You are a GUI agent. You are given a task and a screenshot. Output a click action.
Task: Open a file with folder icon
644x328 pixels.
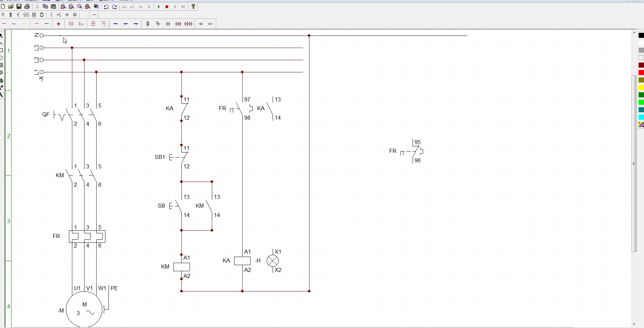[11, 6]
